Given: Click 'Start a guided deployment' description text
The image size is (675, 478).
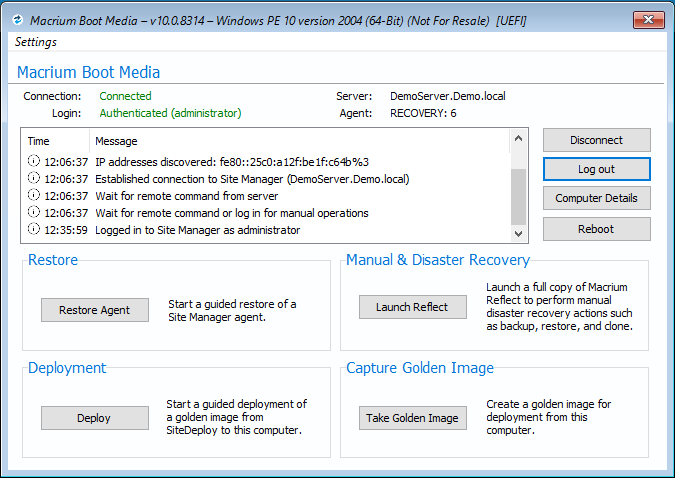Looking at the screenshot, I should 236,417.
